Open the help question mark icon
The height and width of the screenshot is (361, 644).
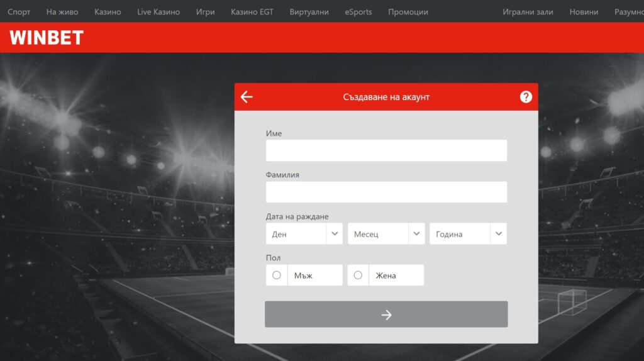pyautogui.click(x=526, y=97)
